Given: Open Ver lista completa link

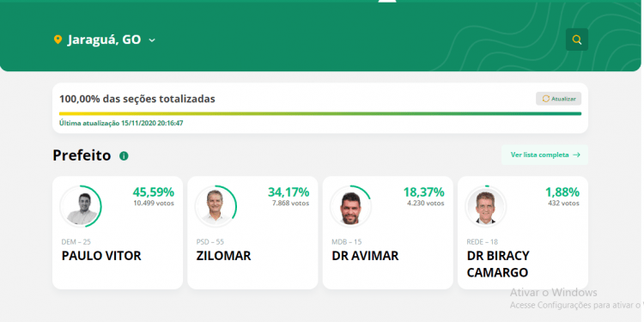Looking at the screenshot, I should click(544, 155).
